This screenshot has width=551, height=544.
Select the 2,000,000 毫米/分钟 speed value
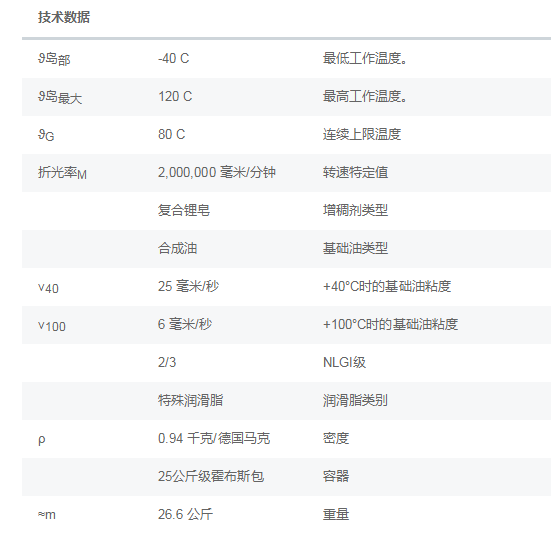217,172
